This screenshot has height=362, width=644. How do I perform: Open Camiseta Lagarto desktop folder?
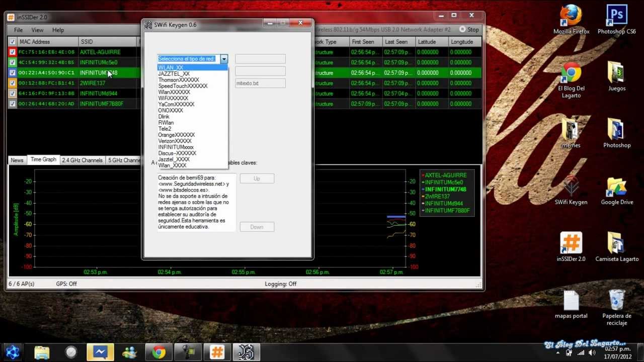pyautogui.click(x=616, y=247)
